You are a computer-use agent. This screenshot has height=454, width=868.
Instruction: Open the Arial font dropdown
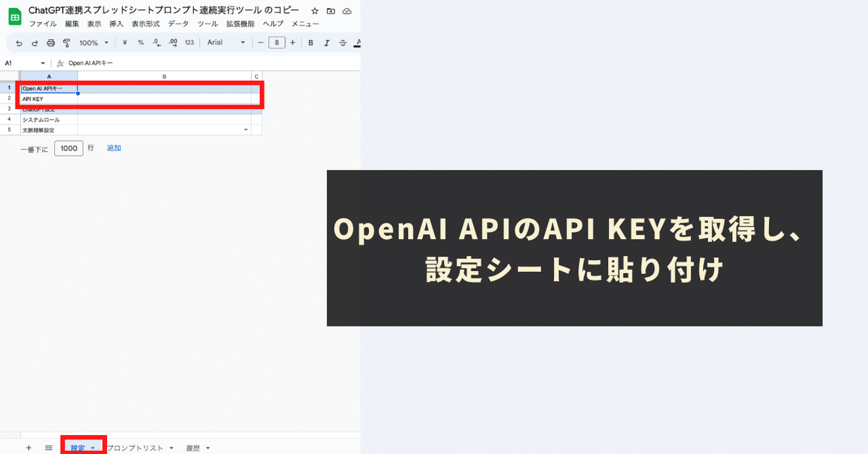226,43
